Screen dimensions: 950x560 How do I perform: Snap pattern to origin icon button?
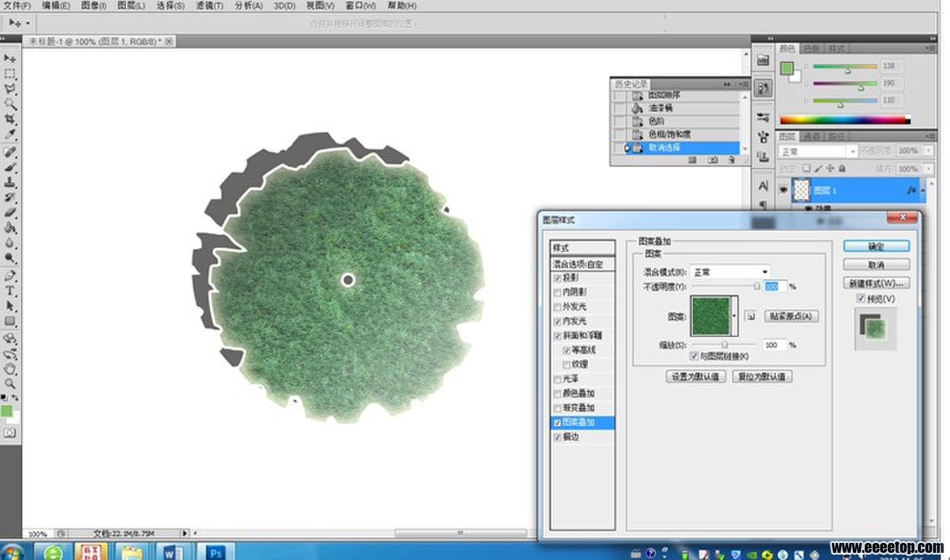751,317
